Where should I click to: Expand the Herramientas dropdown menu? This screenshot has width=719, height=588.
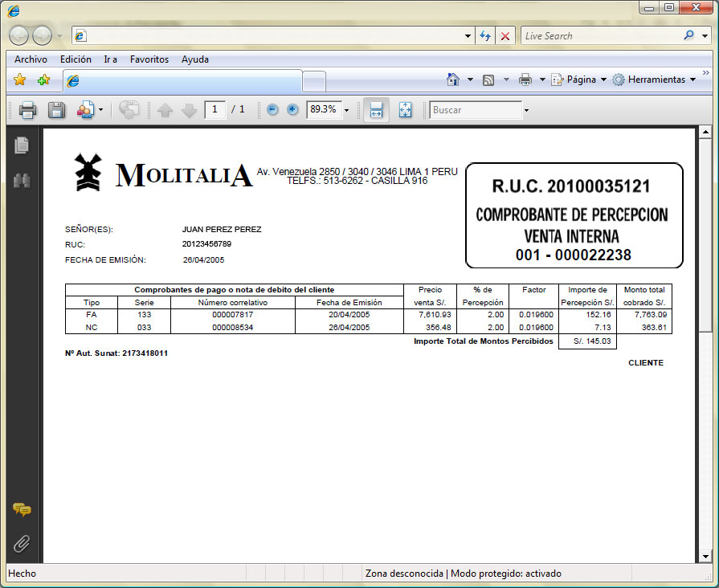[x=655, y=80]
